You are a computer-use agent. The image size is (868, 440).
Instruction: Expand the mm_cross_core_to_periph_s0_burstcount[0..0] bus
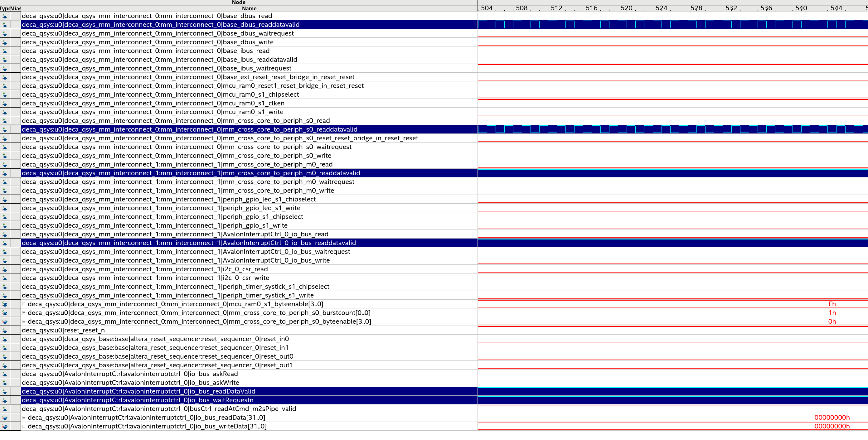tap(24, 313)
